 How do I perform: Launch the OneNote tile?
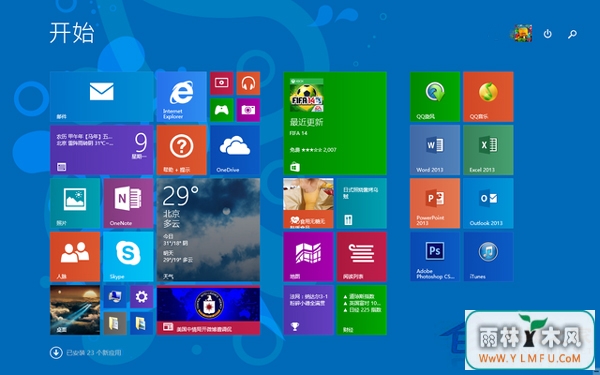[x=128, y=203]
